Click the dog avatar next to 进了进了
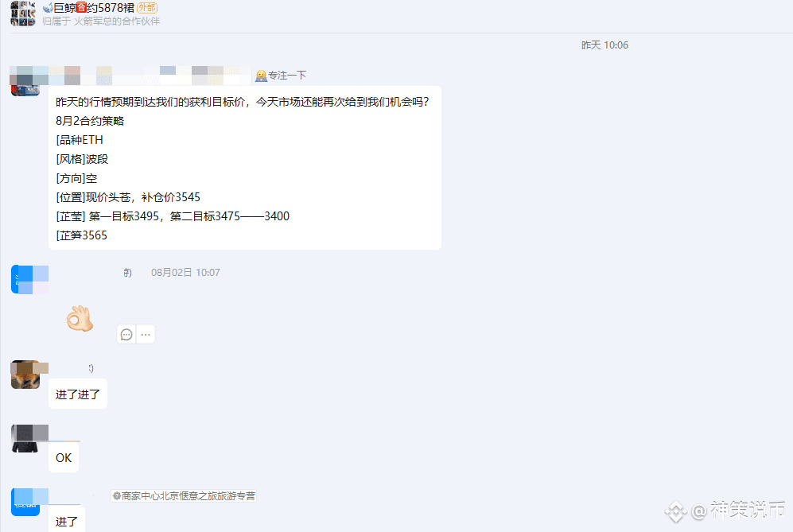This screenshot has width=793, height=532. (25, 375)
